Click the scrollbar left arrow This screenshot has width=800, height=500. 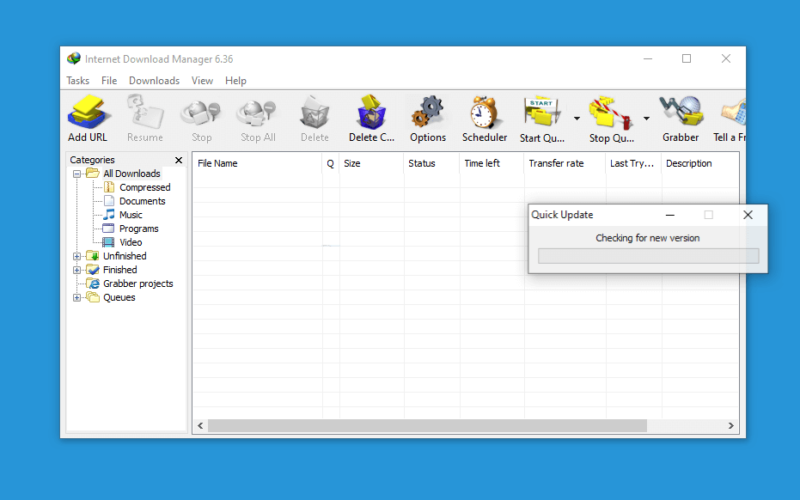click(x=201, y=426)
